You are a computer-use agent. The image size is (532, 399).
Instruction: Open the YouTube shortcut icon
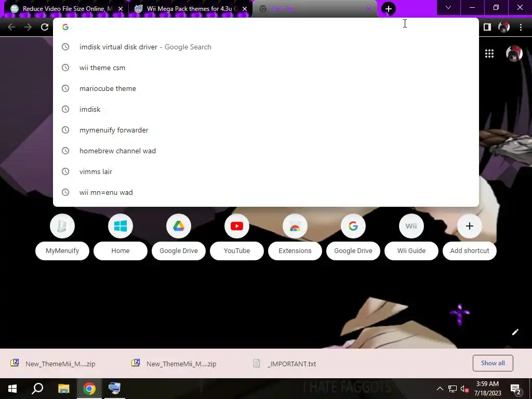[237, 226]
